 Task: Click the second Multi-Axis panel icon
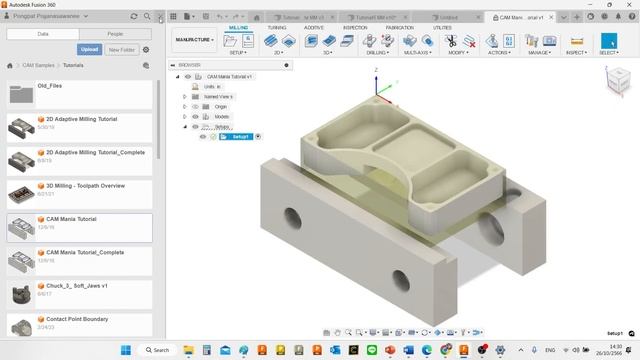427,41
